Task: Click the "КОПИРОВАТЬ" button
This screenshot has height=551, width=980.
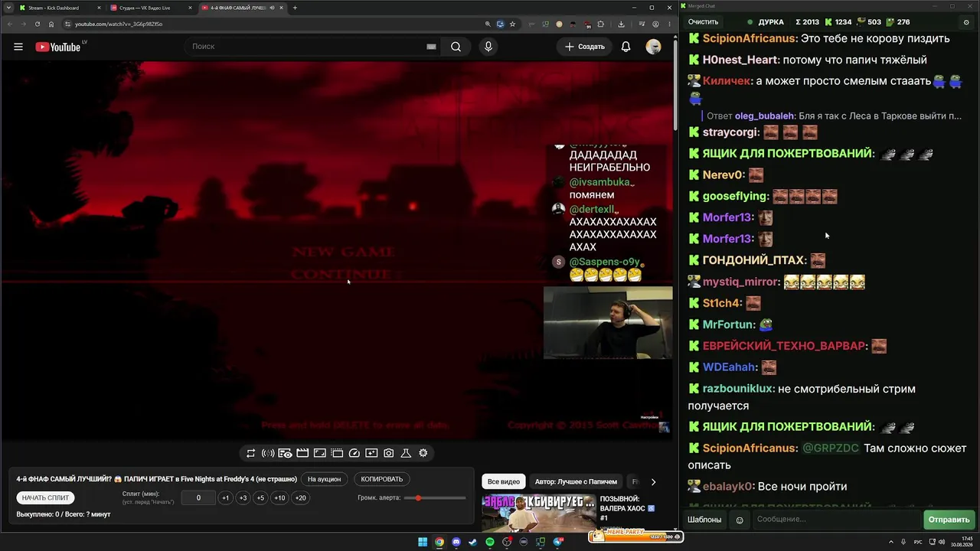Action: (381, 479)
